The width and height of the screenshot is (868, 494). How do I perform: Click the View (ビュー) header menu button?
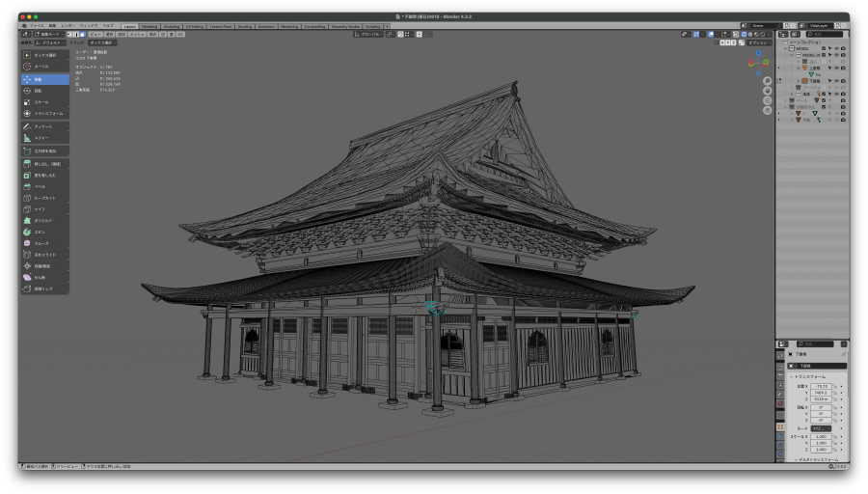pyautogui.click(x=95, y=34)
